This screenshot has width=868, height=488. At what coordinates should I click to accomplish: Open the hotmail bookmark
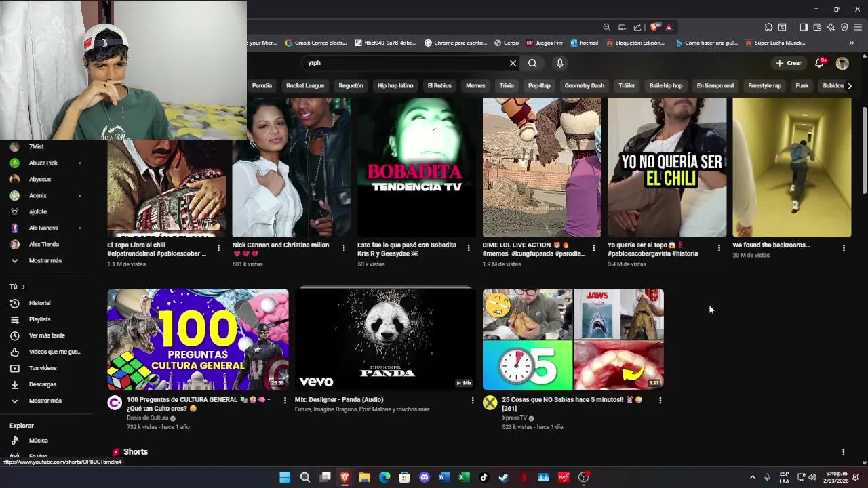pos(584,43)
